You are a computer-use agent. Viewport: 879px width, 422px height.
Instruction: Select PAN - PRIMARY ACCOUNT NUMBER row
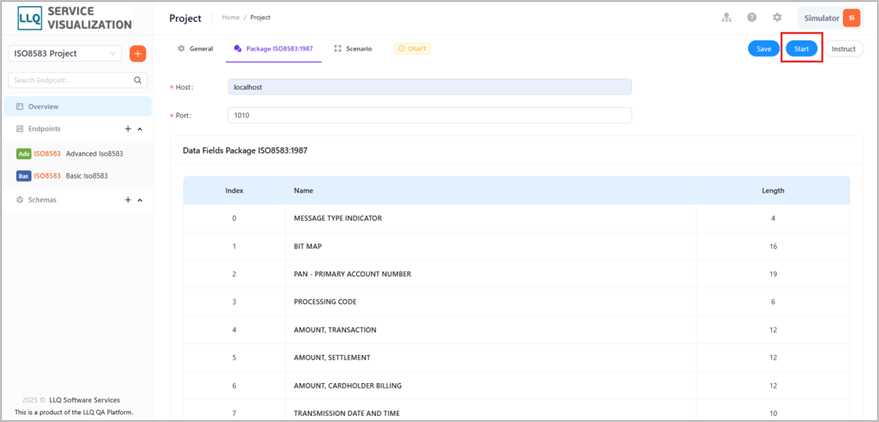tap(516, 274)
